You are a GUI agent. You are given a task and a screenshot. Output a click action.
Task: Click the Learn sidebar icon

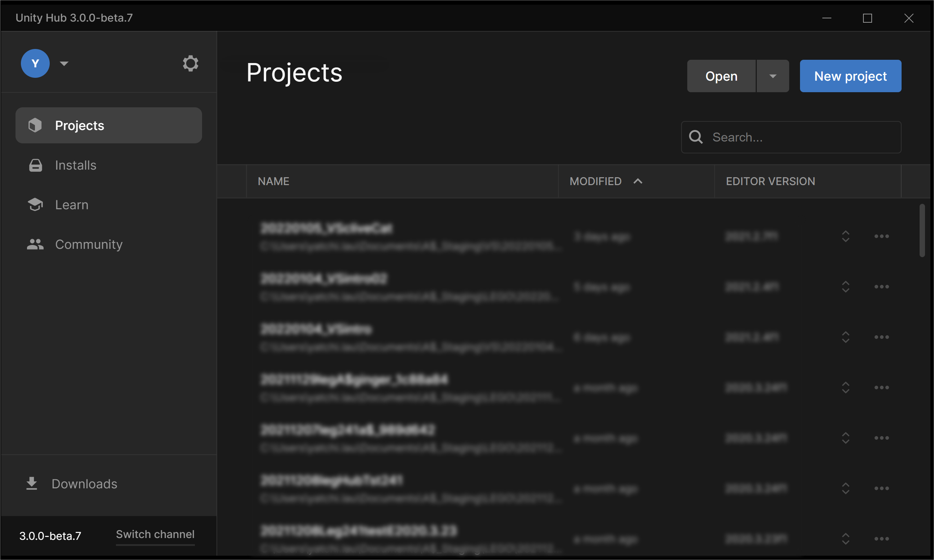(35, 204)
